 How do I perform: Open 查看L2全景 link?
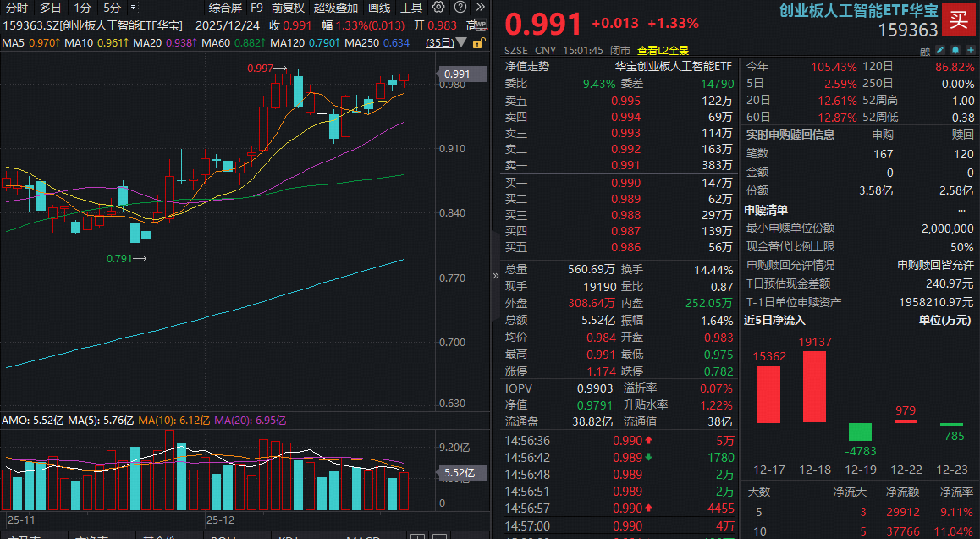point(663,50)
